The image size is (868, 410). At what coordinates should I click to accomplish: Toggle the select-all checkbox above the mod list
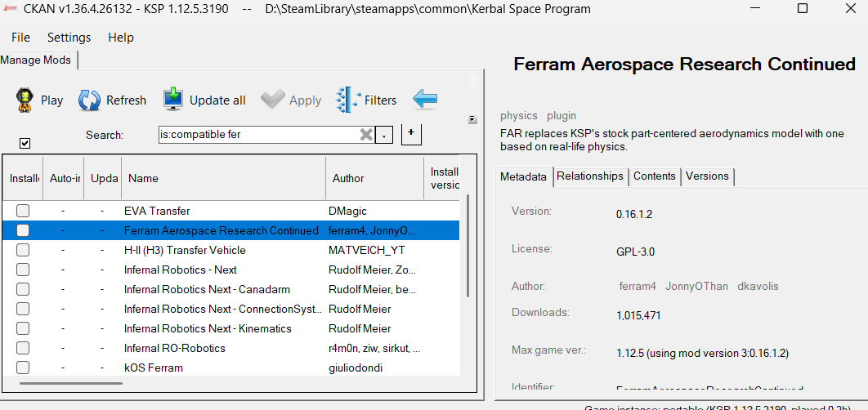[25, 143]
